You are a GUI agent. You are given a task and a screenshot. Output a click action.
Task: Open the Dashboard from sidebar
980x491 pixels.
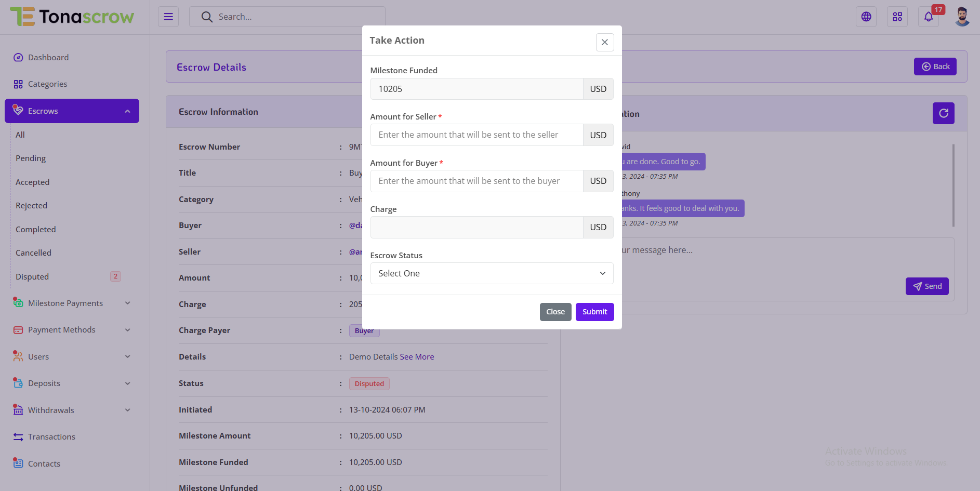[x=48, y=58]
